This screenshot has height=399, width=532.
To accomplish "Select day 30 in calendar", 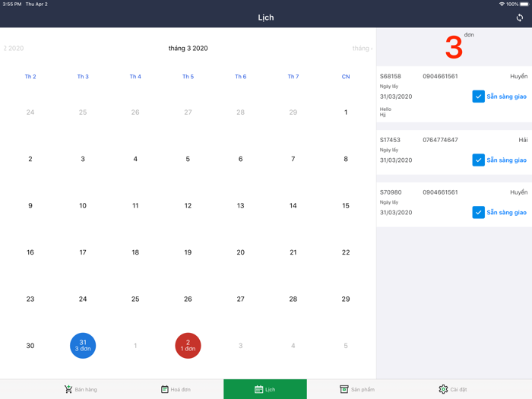I will point(30,345).
